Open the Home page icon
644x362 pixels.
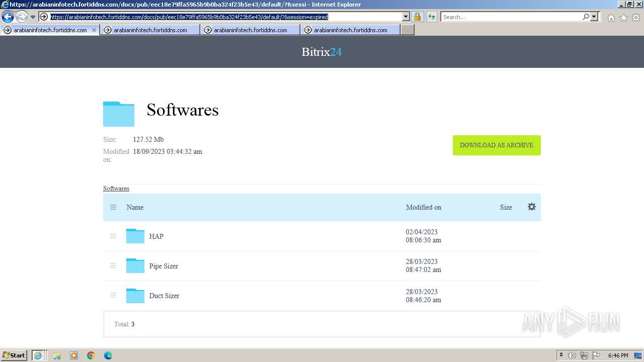point(611,18)
